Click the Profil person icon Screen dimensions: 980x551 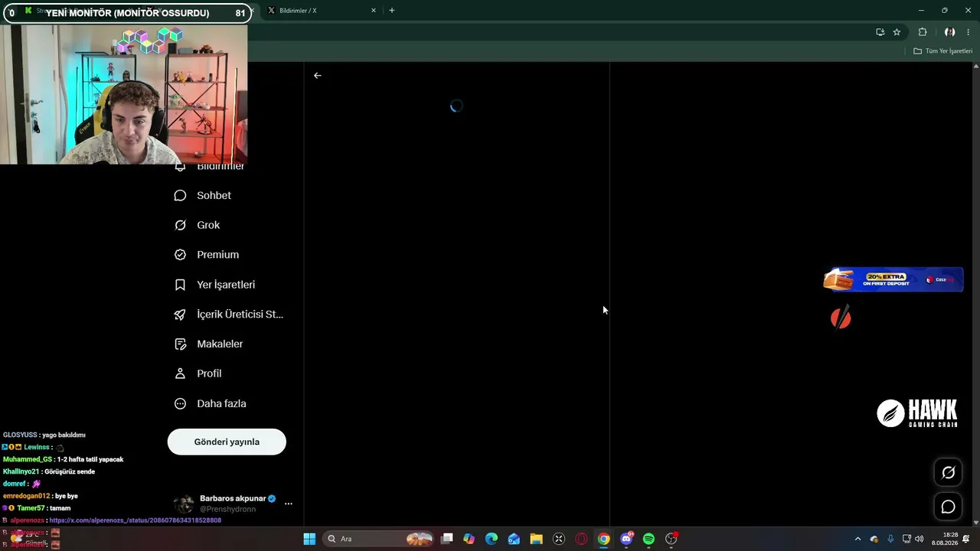point(180,373)
